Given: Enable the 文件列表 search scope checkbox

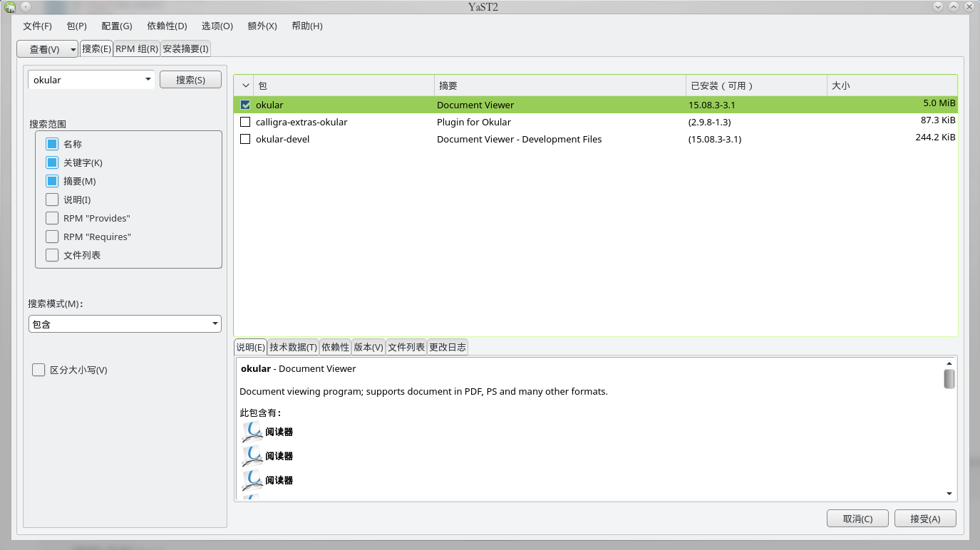Looking at the screenshot, I should (x=52, y=255).
